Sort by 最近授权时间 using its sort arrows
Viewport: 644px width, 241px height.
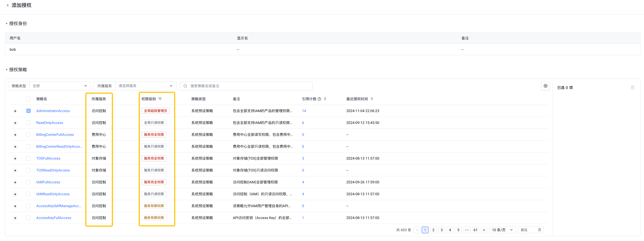372,99
